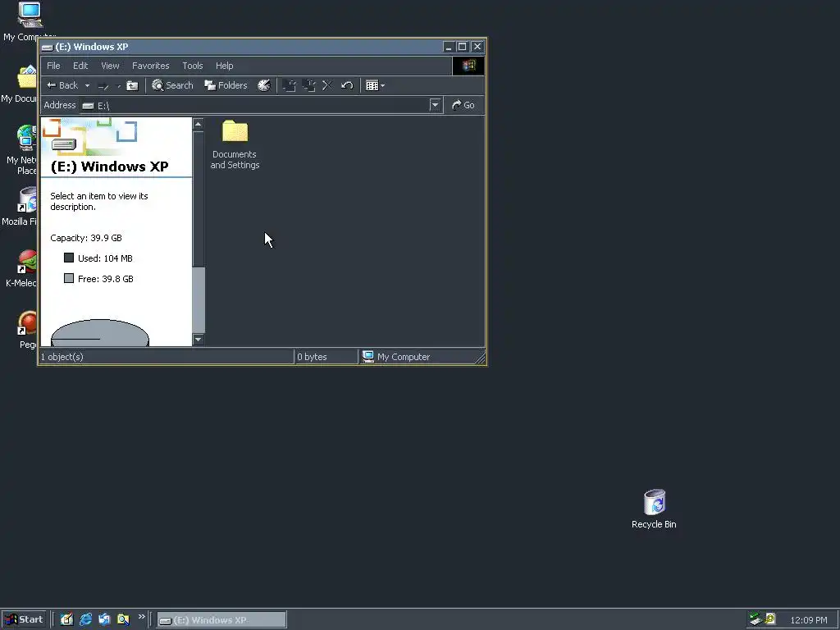Click the left pane scroll down arrow
The height and width of the screenshot is (630, 840).
[199, 339]
